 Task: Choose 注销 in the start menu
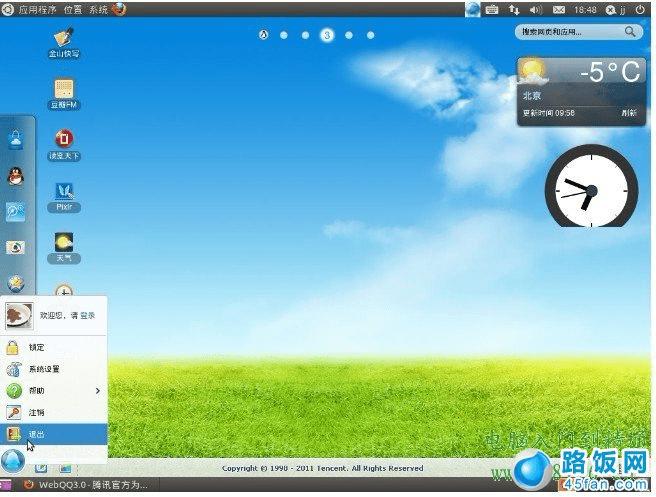(x=54, y=412)
